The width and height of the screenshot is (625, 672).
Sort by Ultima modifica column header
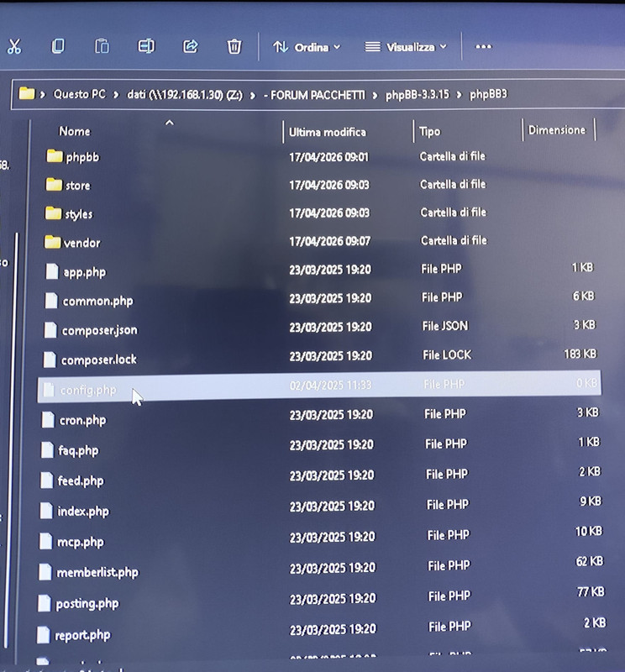point(328,132)
